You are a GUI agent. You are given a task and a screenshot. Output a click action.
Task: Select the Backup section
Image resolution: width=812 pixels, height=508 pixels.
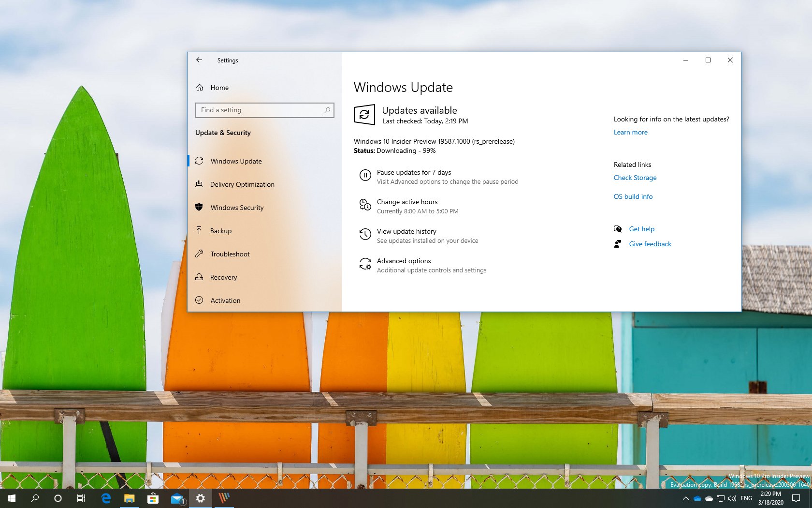(x=220, y=231)
